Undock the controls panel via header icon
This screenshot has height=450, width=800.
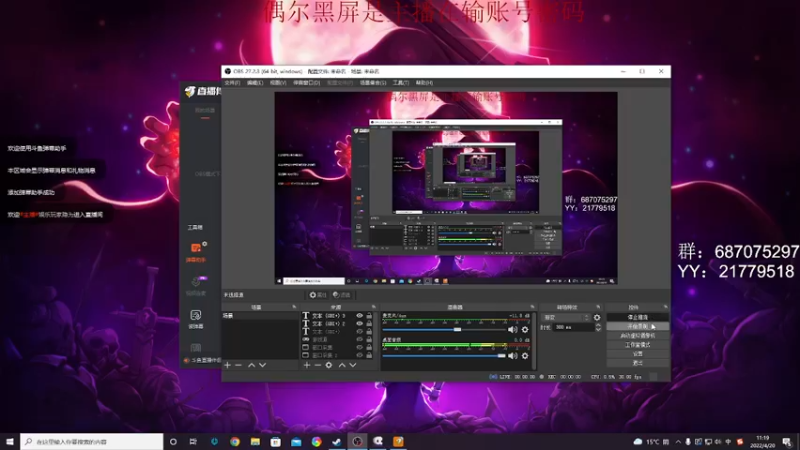tap(665, 307)
